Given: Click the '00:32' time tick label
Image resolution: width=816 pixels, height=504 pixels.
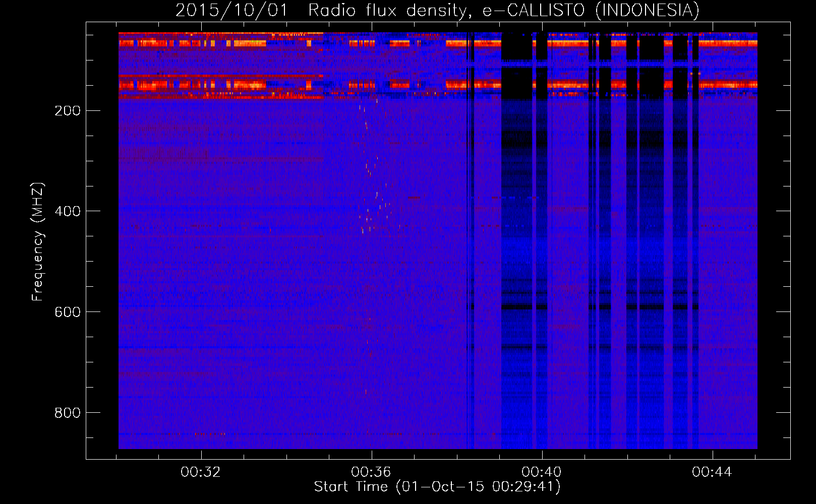Looking at the screenshot, I should (201, 472).
